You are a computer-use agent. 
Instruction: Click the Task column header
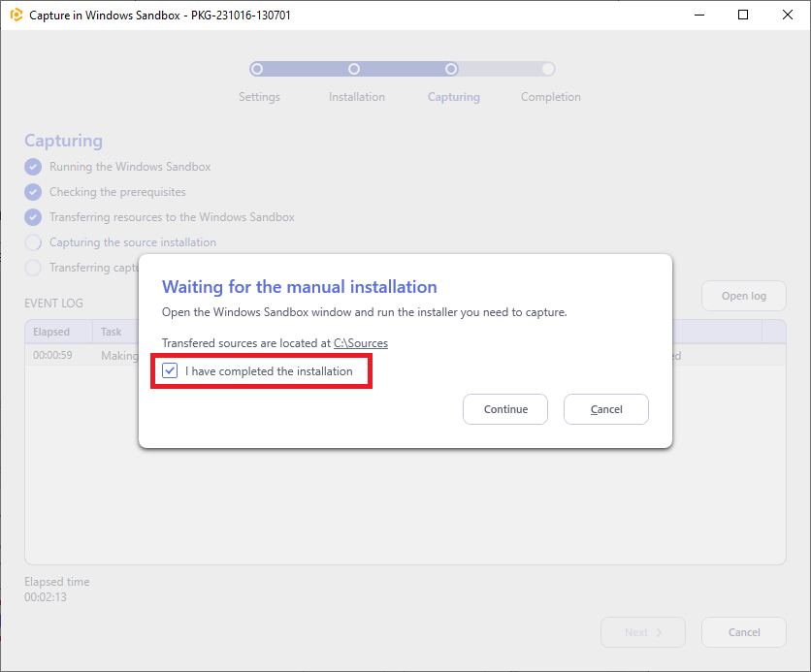point(112,332)
